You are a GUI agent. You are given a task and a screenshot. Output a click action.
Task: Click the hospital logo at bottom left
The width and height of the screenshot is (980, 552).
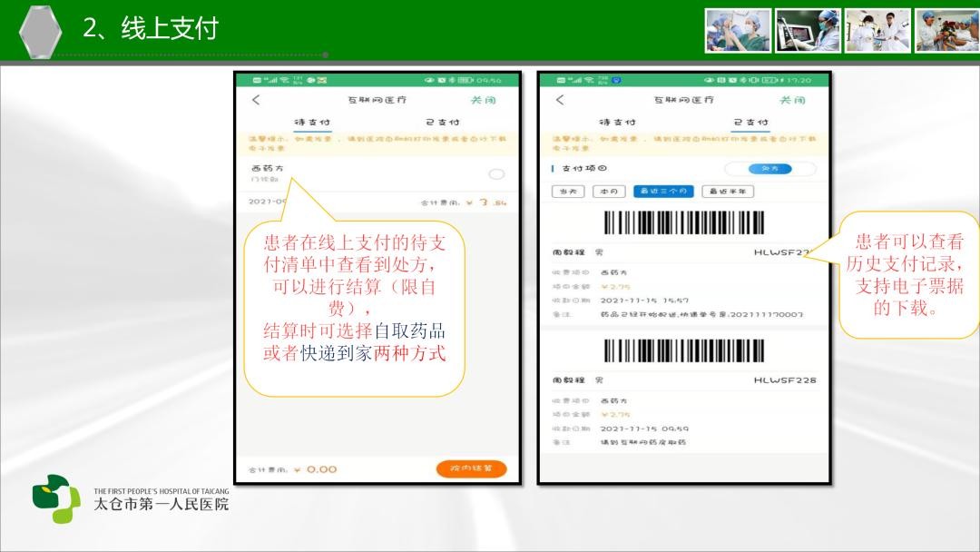(56, 498)
